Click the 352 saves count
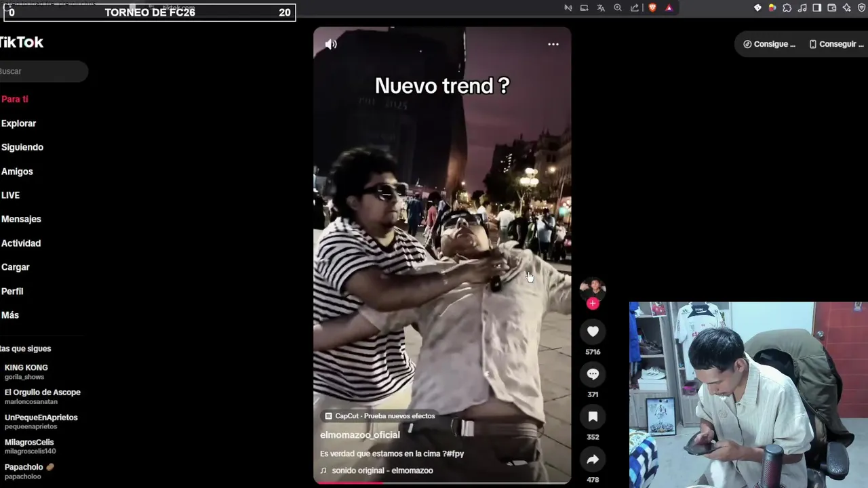 [593, 437]
